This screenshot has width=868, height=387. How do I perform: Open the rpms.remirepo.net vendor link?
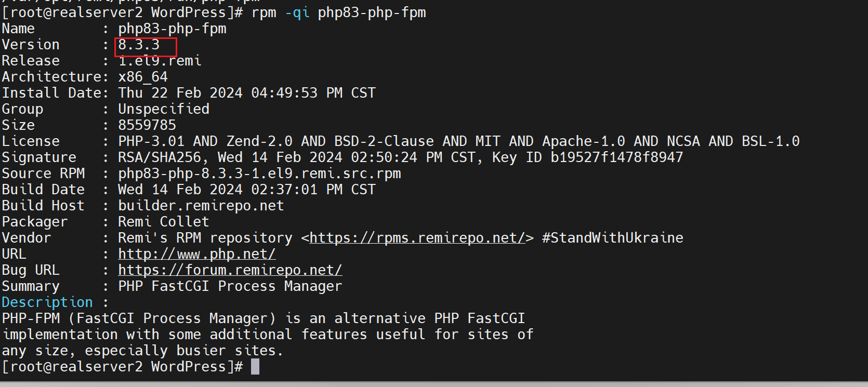tap(417, 238)
